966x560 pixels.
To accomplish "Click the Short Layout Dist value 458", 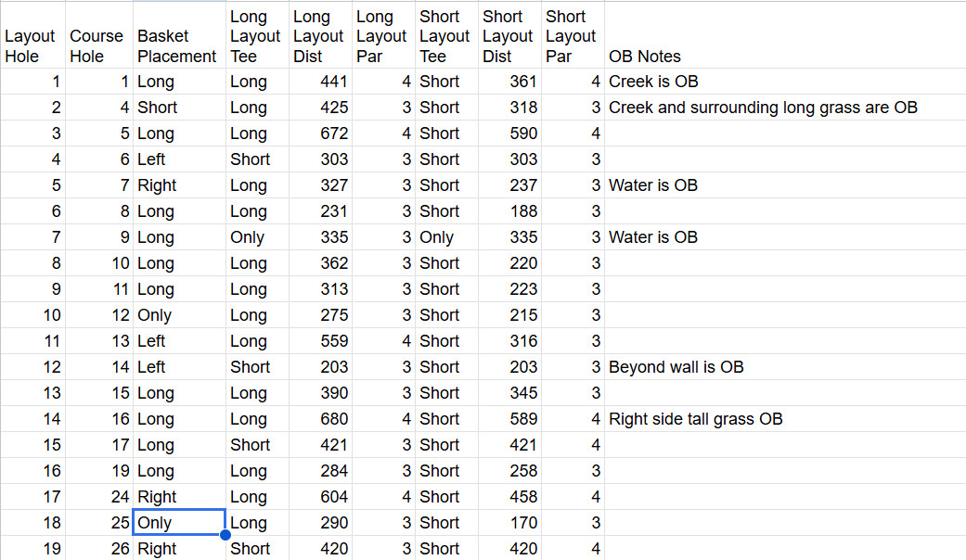I will 509,497.
